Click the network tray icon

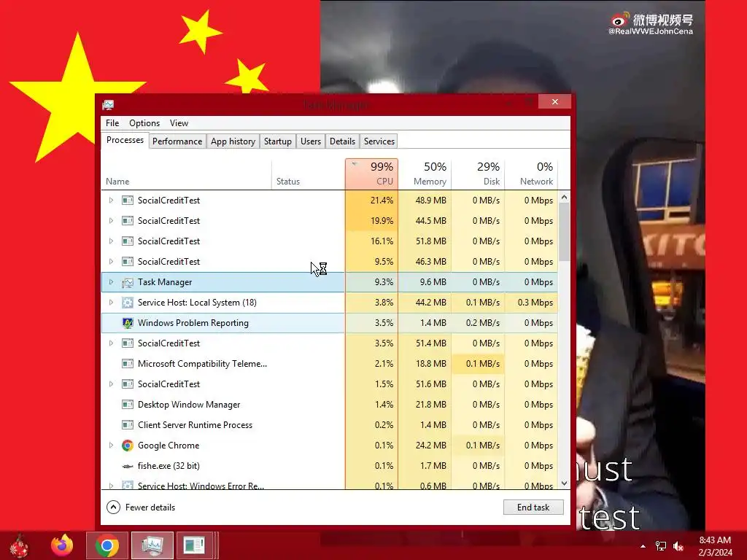(660, 546)
